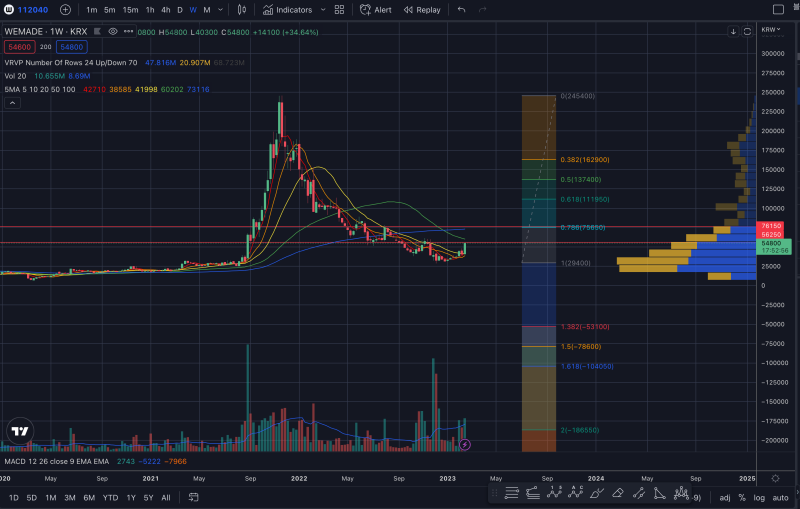Image resolution: width=800 pixels, height=509 pixels.
Task: Click the reset chart view icon
Action: 747,32
